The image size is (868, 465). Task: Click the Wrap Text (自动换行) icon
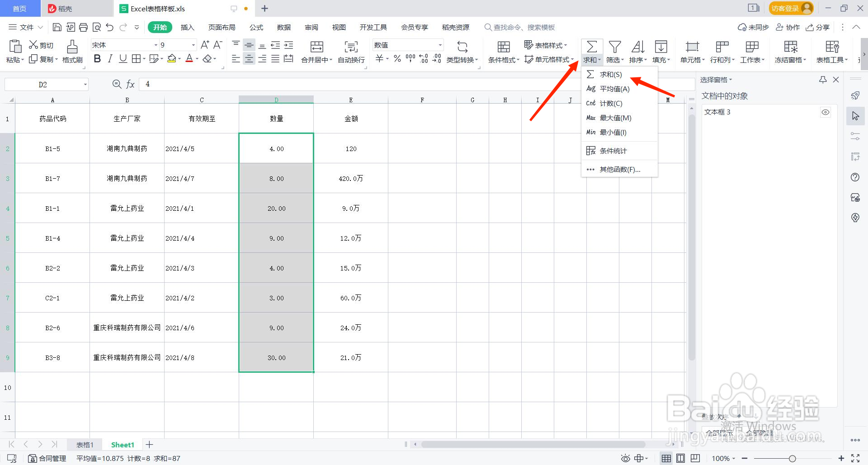coord(351,47)
